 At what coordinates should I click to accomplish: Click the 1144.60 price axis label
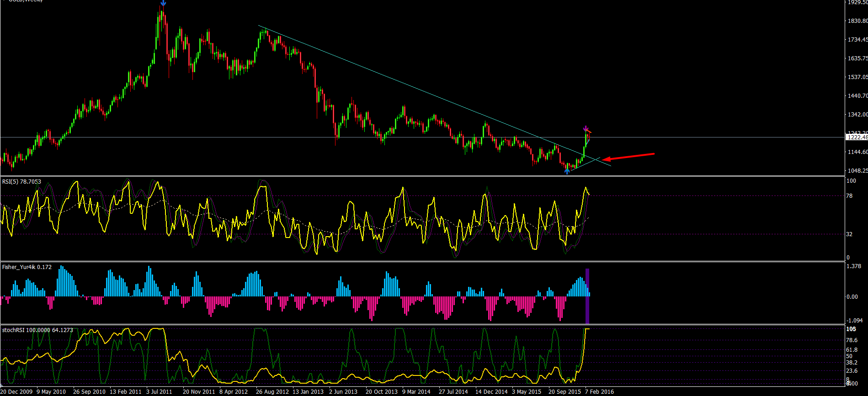(x=857, y=152)
